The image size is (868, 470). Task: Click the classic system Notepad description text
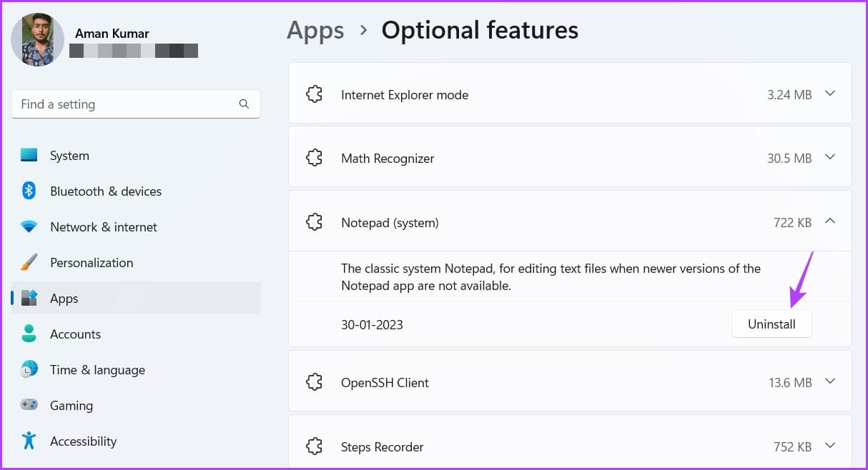[551, 277]
